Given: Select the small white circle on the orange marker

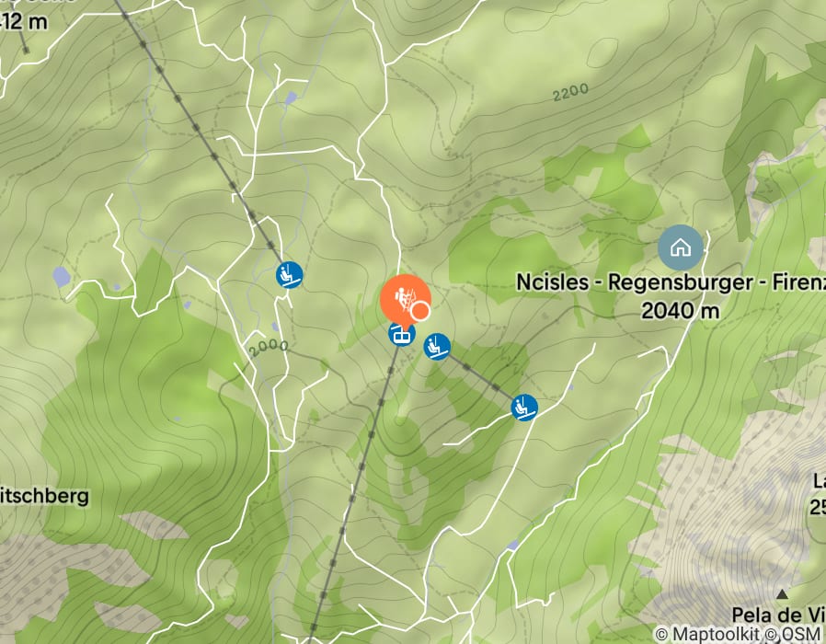Looking at the screenshot, I should (x=419, y=311).
